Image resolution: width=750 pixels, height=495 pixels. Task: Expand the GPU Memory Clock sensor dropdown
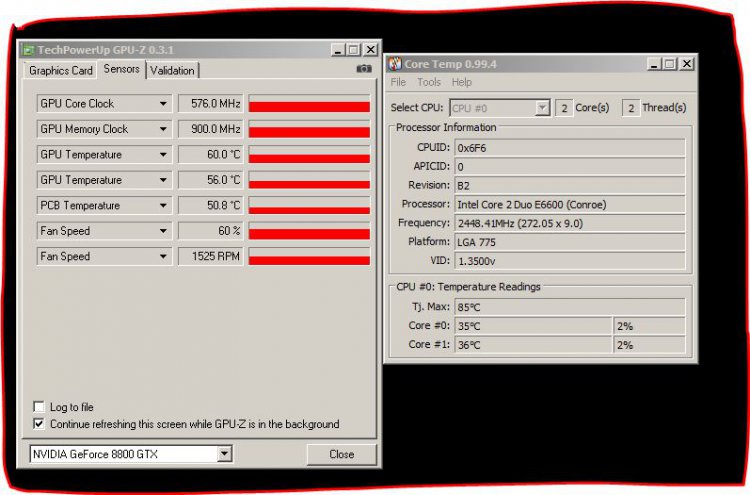click(x=163, y=129)
